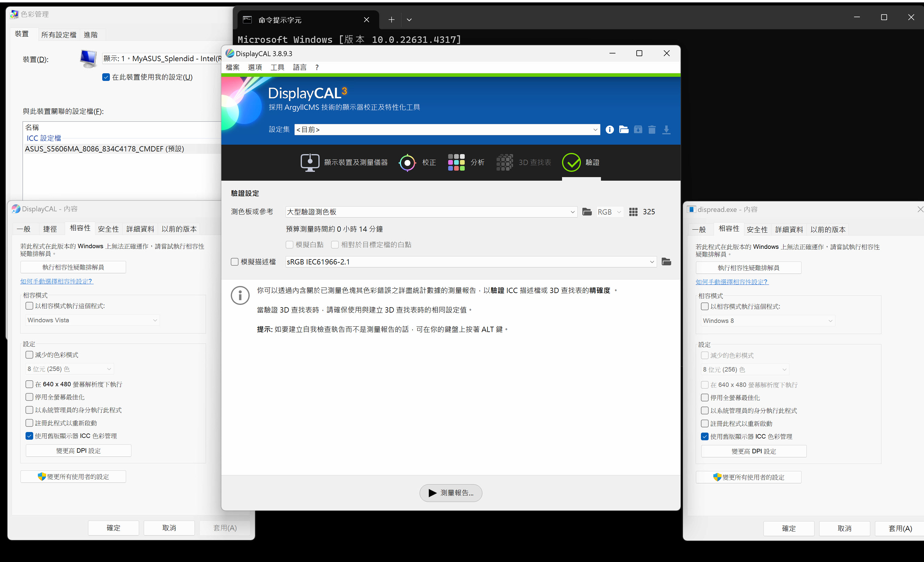This screenshot has width=924, height=562.
Task: Click the settings info icon in DisplayCAL
Action: [609, 129]
